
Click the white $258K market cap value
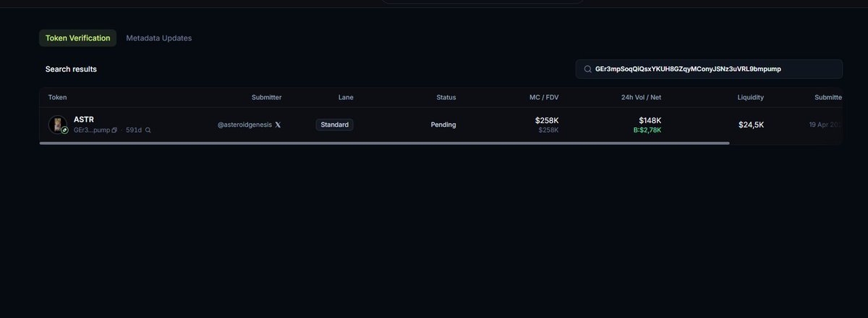(x=547, y=120)
